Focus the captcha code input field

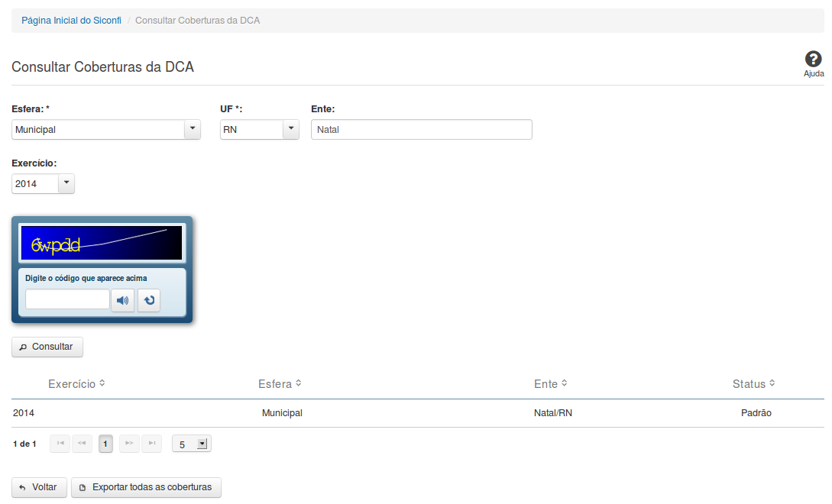click(67, 299)
